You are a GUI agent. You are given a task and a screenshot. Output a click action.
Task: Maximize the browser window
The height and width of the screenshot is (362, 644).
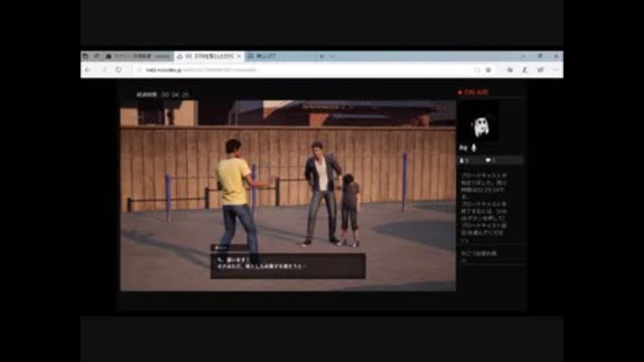tap(539, 56)
